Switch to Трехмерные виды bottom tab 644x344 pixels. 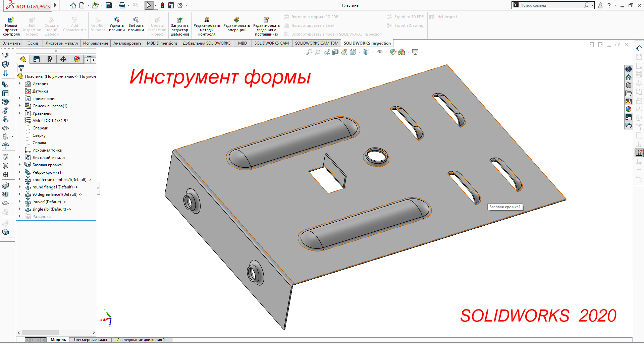pos(90,340)
